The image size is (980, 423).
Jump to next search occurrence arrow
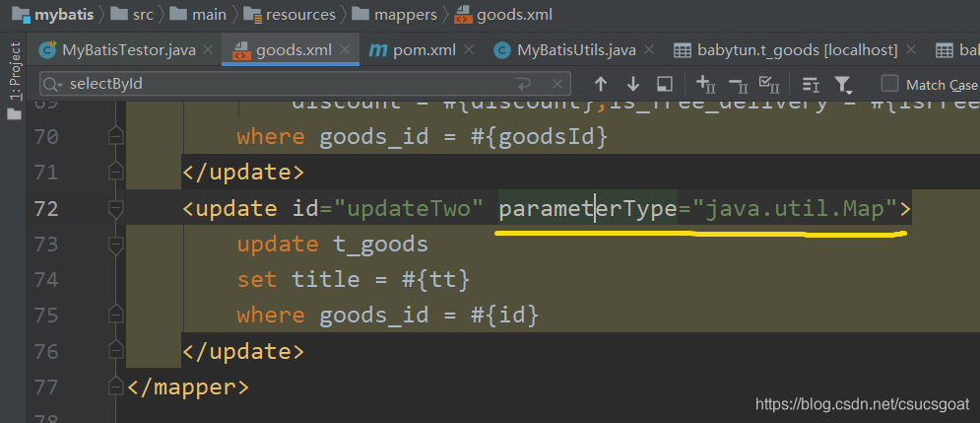click(633, 84)
